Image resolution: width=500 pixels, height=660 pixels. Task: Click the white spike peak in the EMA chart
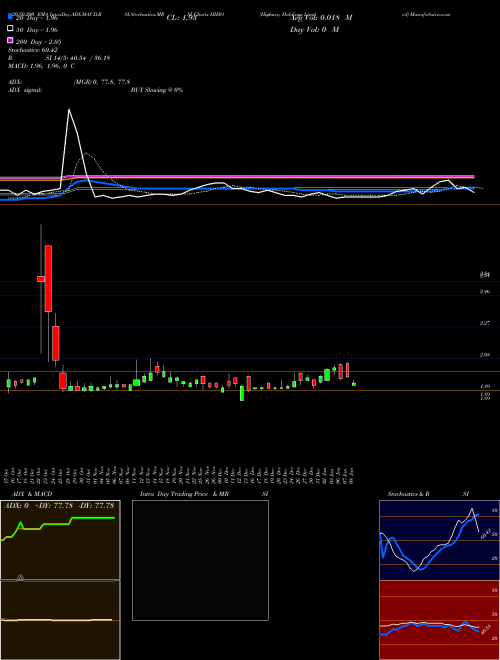[x=69, y=110]
